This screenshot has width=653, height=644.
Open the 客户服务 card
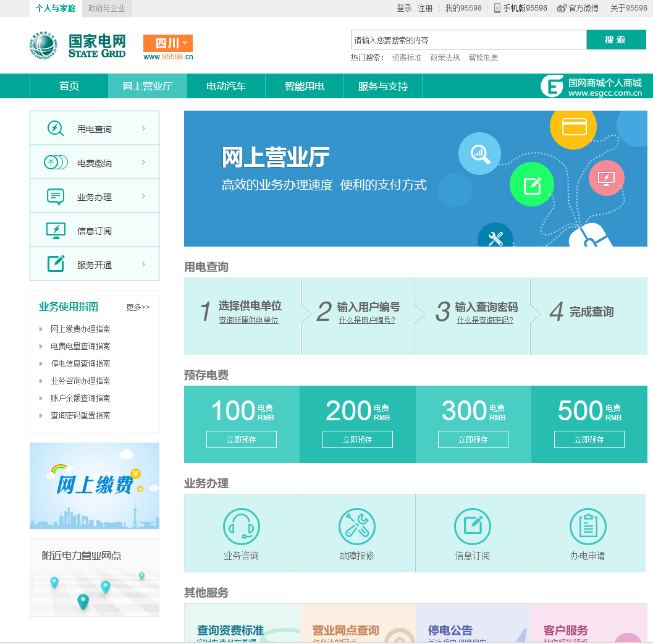pyautogui.click(x=589, y=623)
